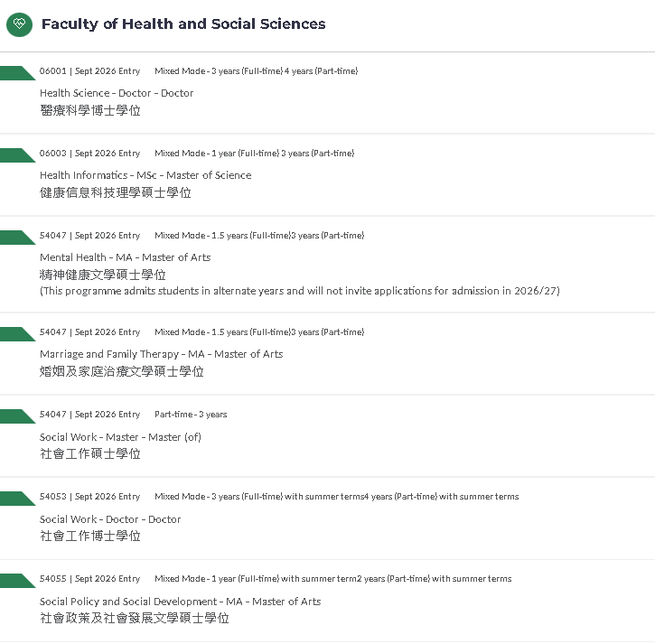Click Chinese title 社會政策及社會發展文學碩士學位
The image size is (655, 644).
point(134,618)
